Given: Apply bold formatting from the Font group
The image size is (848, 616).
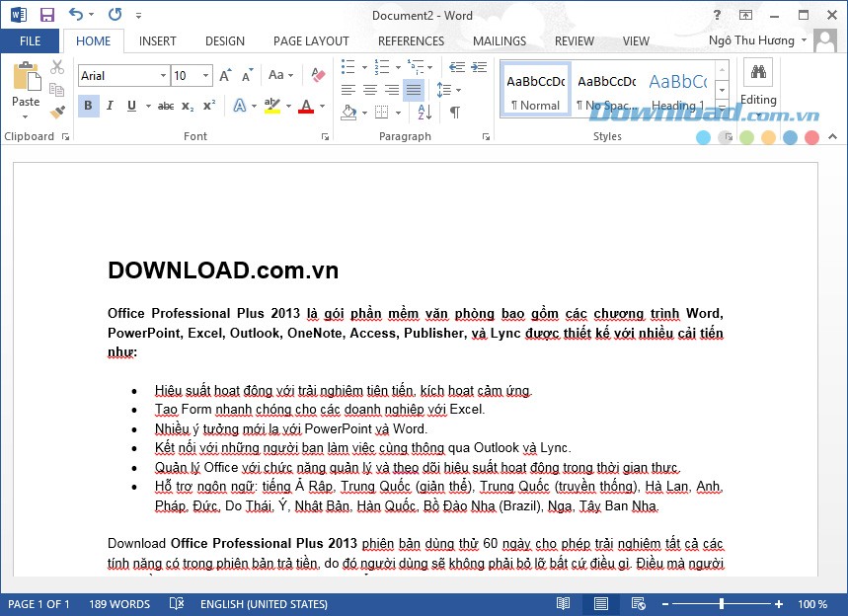Looking at the screenshot, I should tap(88, 106).
